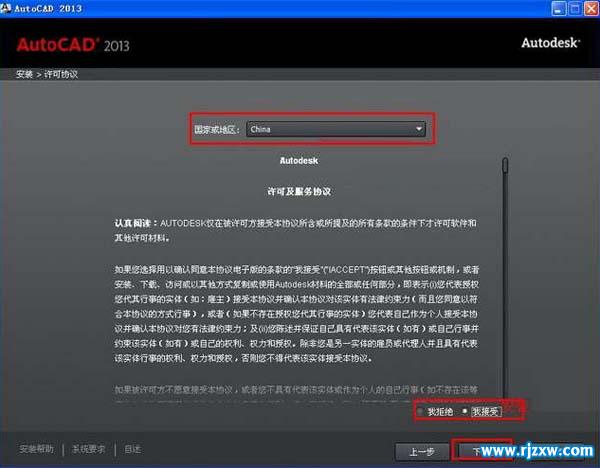This screenshot has height=468, width=600.
Task: Open the 系统要求 link
Action: 89,449
